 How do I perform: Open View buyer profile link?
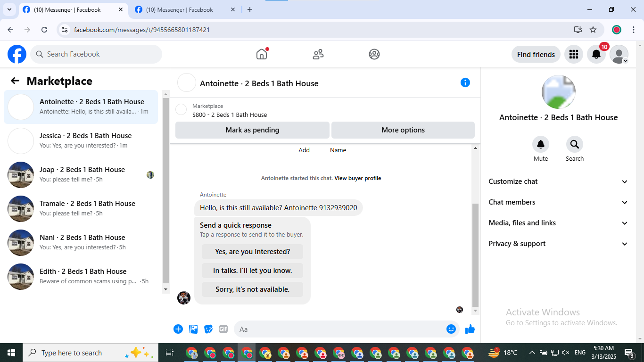[358, 178]
